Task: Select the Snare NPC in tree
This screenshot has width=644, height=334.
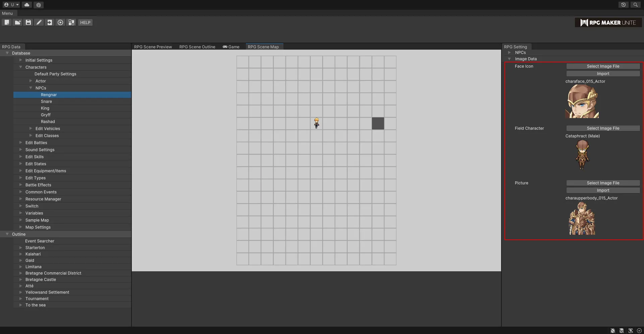Action: tap(46, 102)
